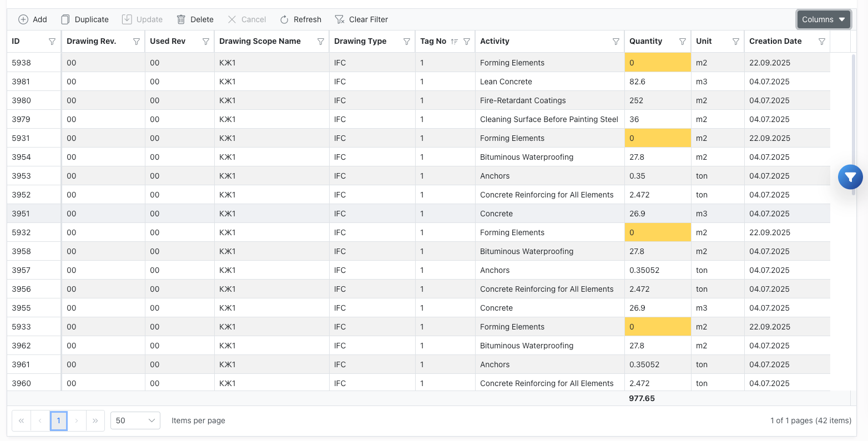Screen dimensions: 868x441
Task: Select the row with ID 3951
Action: [x=22, y=214]
